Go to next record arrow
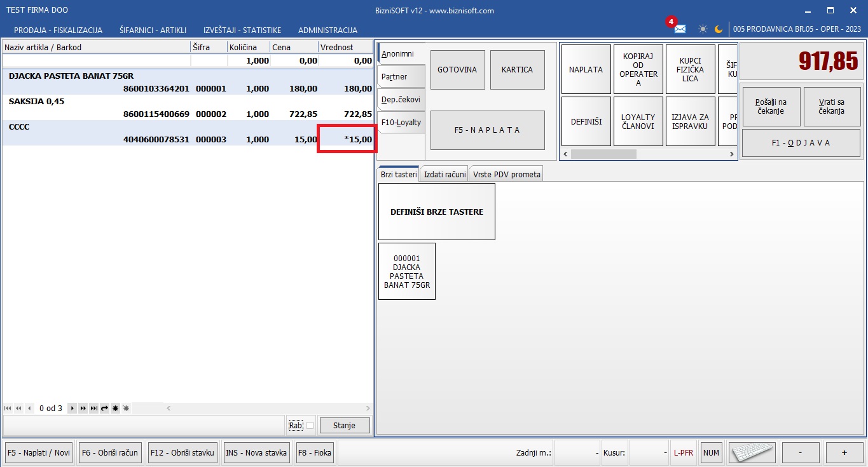Screen dimensions: 868x467 click(x=72, y=408)
